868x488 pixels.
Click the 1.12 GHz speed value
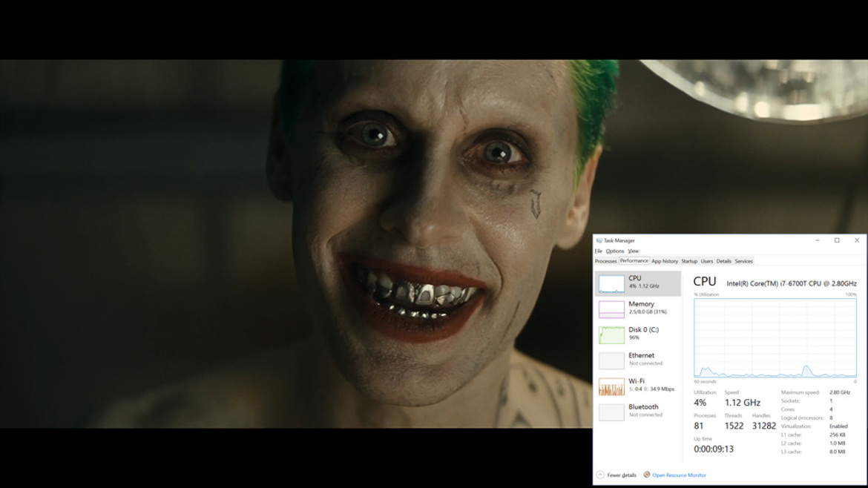tap(743, 403)
